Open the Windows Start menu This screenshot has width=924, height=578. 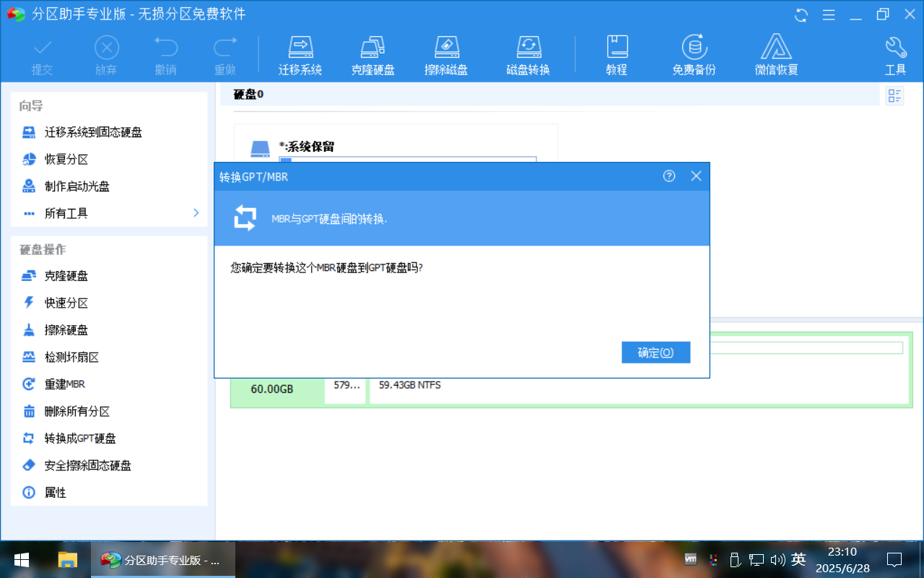click(21, 560)
